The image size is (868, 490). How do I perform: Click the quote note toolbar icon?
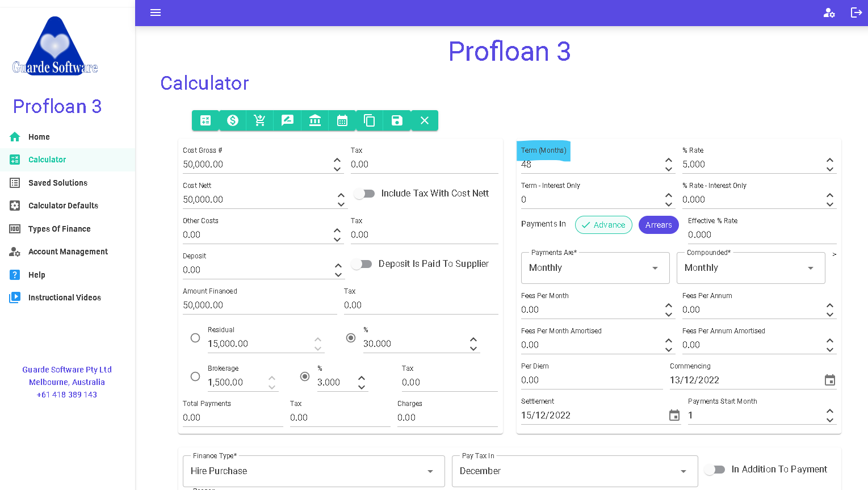[x=287, y=120]
